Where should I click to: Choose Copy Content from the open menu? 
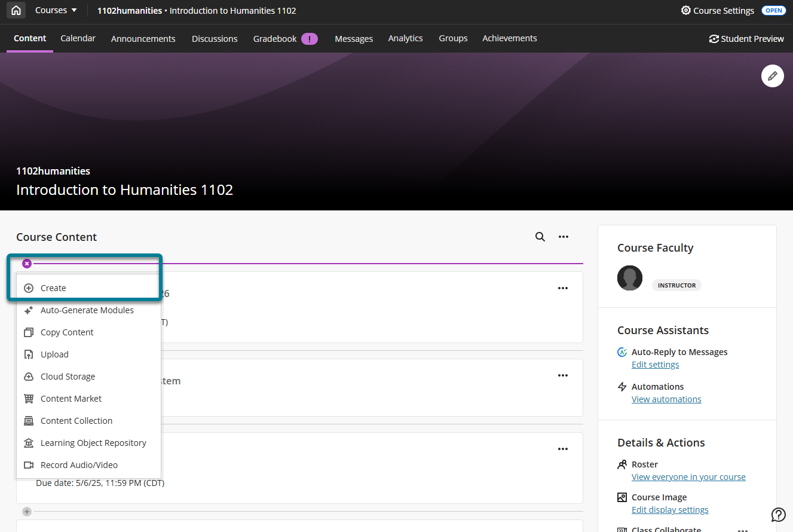coord(67,332)
